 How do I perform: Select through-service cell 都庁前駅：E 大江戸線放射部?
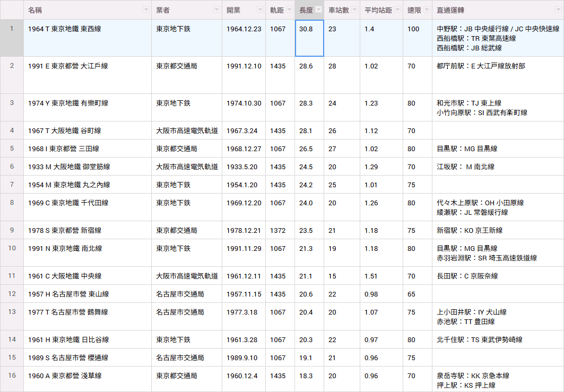pos(498,75)
